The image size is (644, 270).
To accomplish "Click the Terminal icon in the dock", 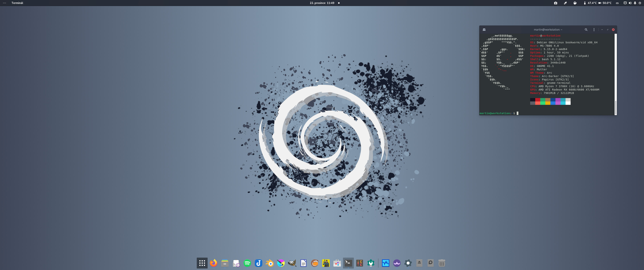I will (348, 263).
